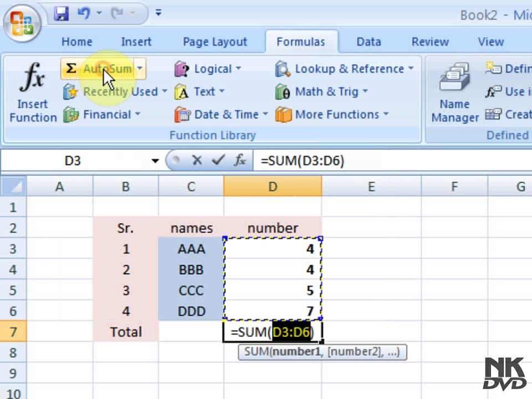This screenshot has width=532, height=399.
Task: Switch to the View tab
Action: tap(490, 42)
